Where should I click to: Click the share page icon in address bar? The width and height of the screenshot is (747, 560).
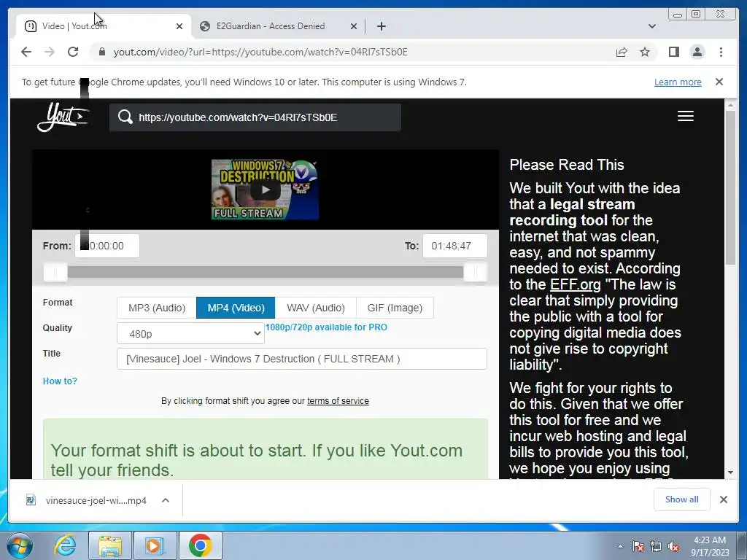pyautogui.click(x=622, y=52)
